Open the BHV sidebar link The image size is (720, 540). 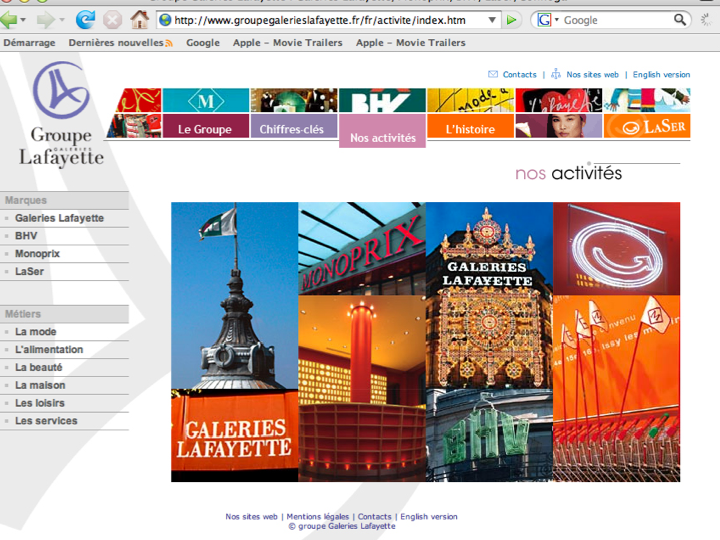26,236
